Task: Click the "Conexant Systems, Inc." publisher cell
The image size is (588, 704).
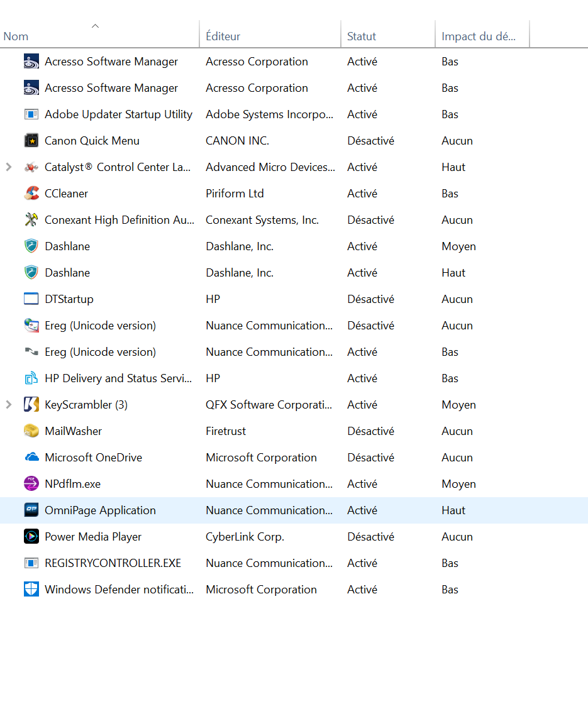Action: coord(262,220)
